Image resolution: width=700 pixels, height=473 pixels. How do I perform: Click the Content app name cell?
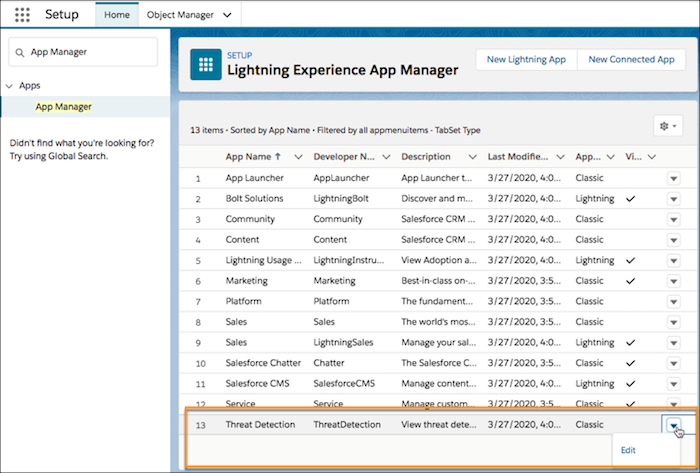pyautogui.click(x=242, y=240)
